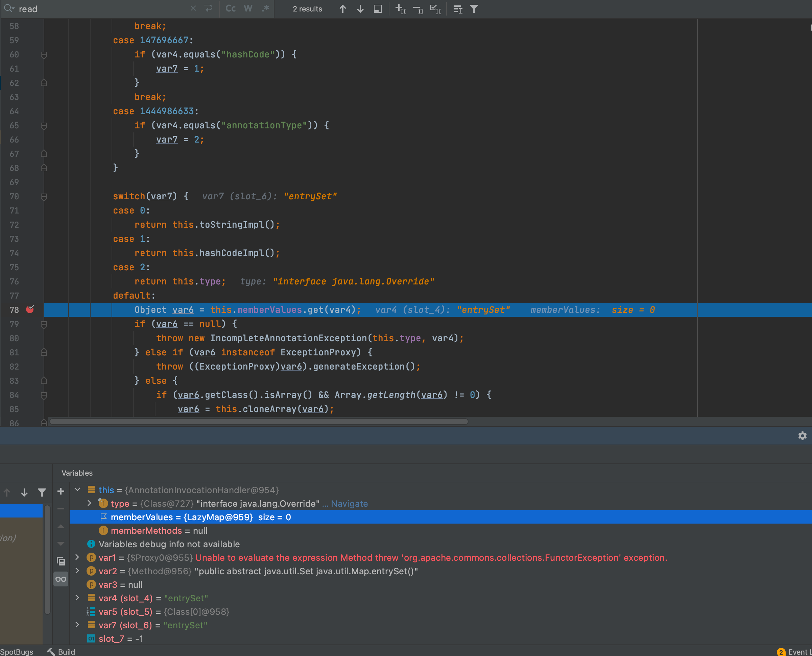Click the 'hashCode' string on line 60
812x656 pixels.
(248, 54)
